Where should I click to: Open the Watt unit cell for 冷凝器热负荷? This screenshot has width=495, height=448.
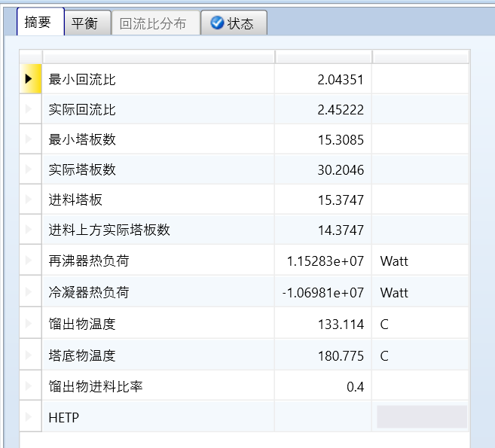[419, 292]
